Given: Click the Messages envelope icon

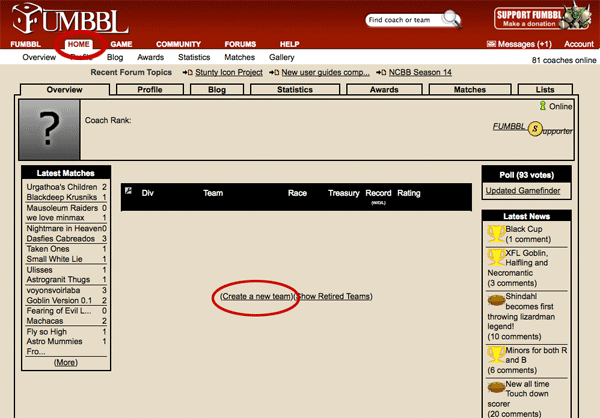Looking at the screenshot, I should 491,44.
